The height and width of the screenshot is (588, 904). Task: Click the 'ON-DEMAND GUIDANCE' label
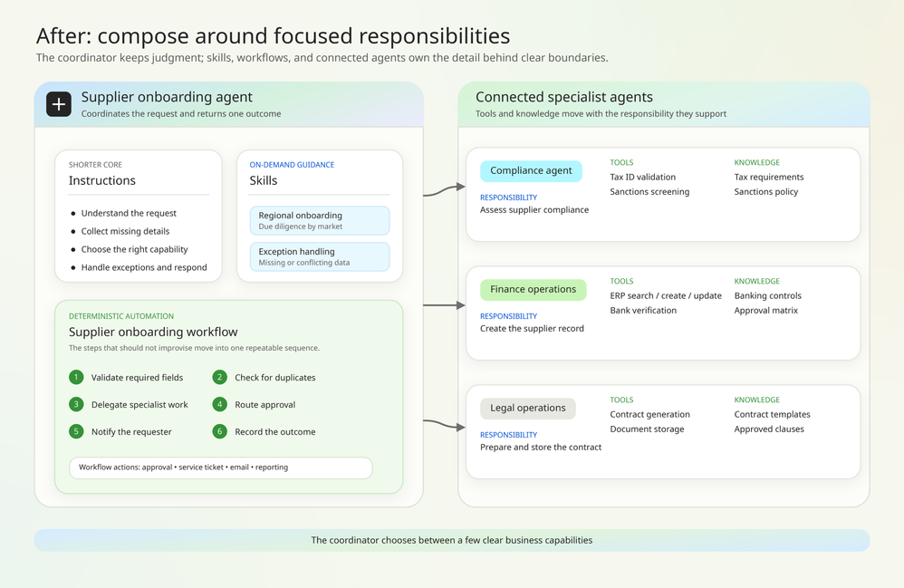point(292,165)
